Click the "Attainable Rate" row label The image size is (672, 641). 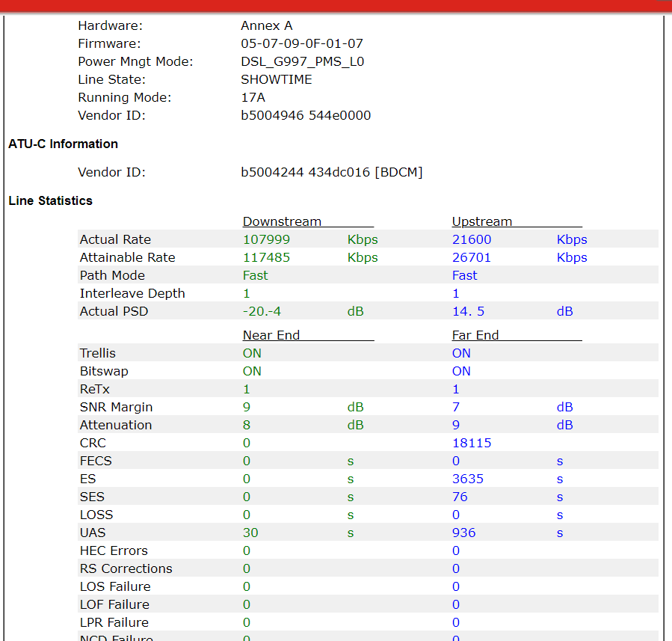128,258
